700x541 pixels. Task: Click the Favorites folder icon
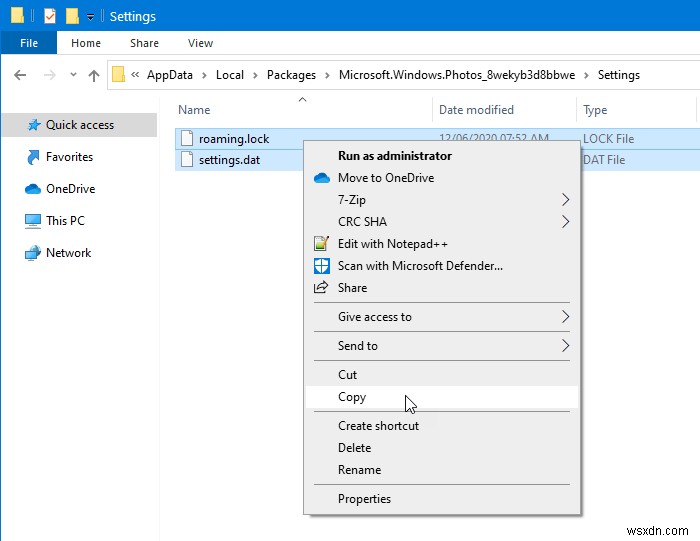point(33,157)
